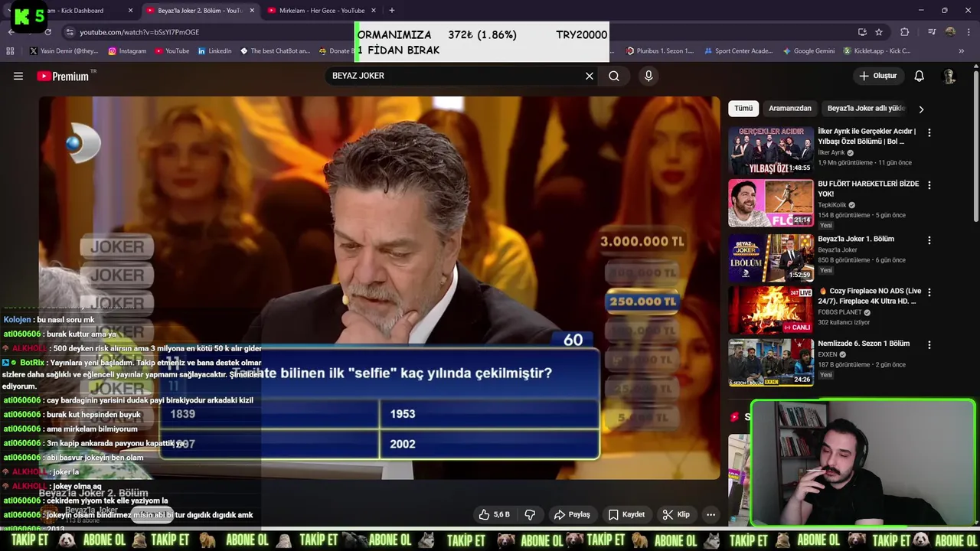Viewport: 980px width, 551px height.
Task: Close the Mirkelam - Her Gece tab
Action: tap(373, 11)
